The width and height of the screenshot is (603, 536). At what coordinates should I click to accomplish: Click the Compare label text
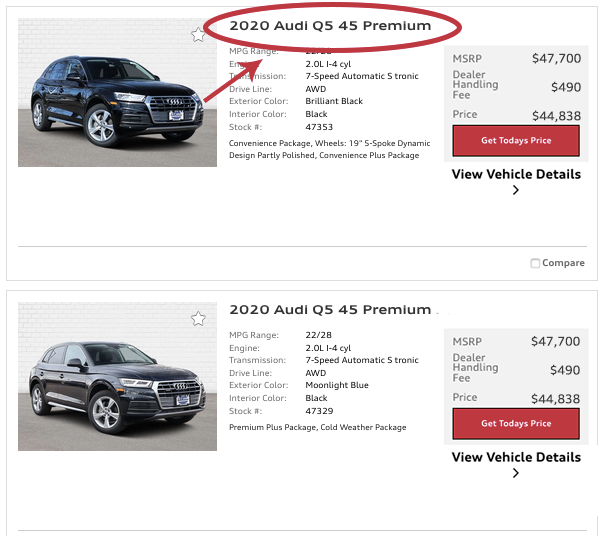pos(563,263)
